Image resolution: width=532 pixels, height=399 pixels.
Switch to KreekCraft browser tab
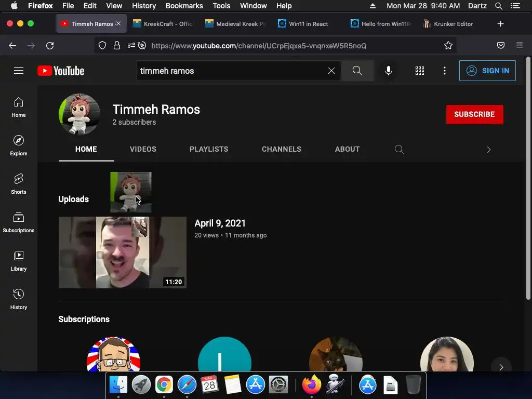(x=163, y=24)
